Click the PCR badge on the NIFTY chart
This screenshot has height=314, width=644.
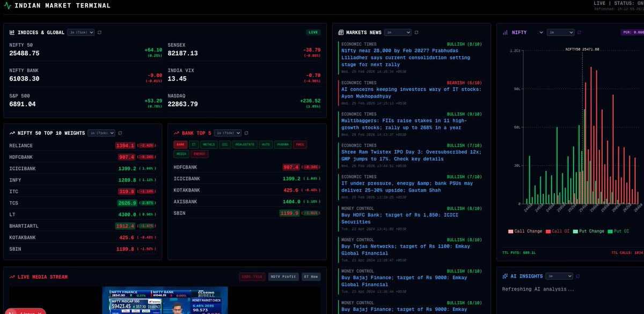click(632, 32)
